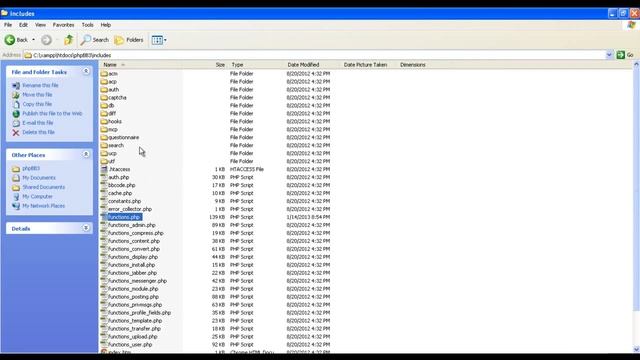This screenshot has height=360, width=640.
Task: Open the Tools menu
Action: tap(87, 25)
